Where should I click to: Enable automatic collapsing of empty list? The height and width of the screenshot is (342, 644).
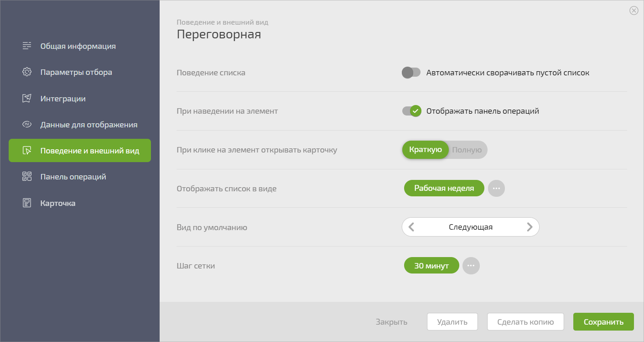pos(411,73)
